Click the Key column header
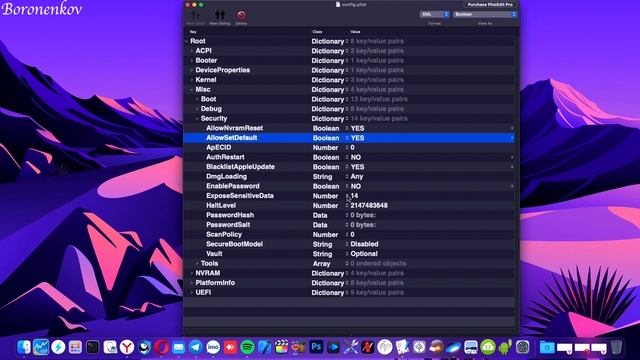Viewport: 640px width, 360px height. pyautogui.click(x=193, y=31)
